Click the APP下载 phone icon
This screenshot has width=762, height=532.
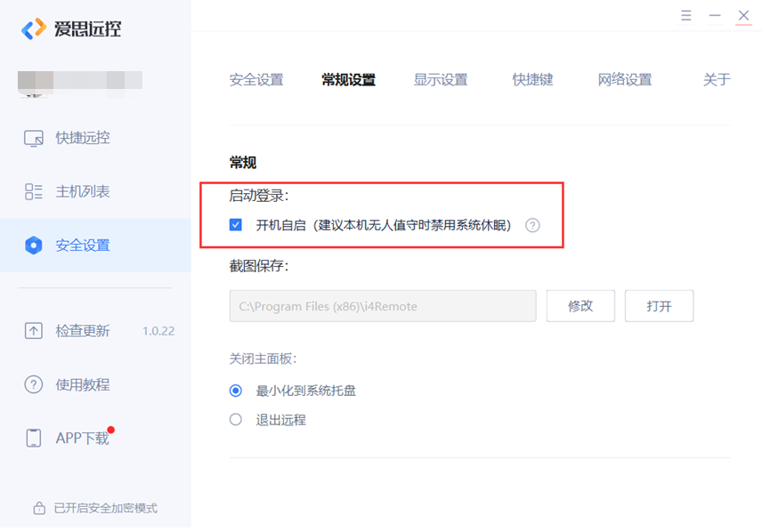click(x=34, y=438)
